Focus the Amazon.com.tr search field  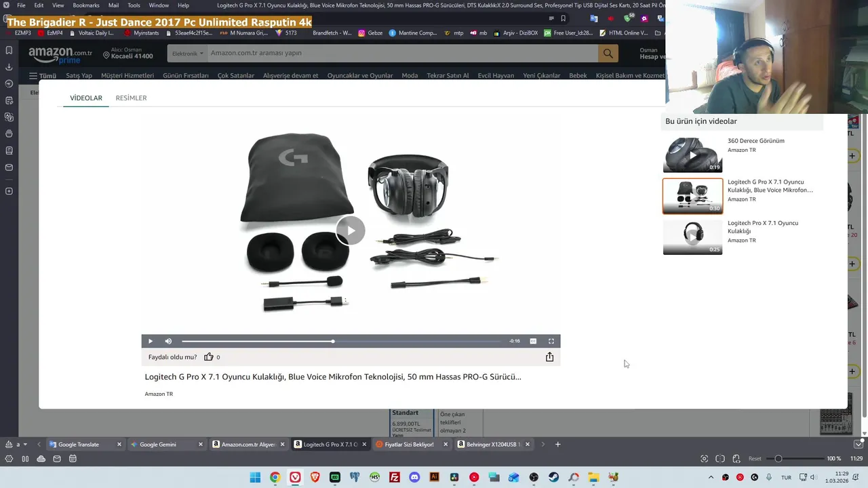402,53
